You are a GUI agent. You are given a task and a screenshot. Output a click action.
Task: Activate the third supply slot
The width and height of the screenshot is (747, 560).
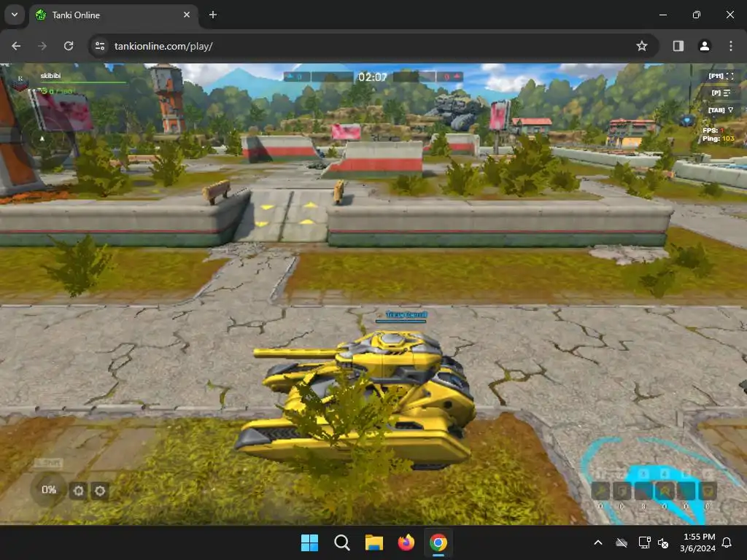[643, 491]
